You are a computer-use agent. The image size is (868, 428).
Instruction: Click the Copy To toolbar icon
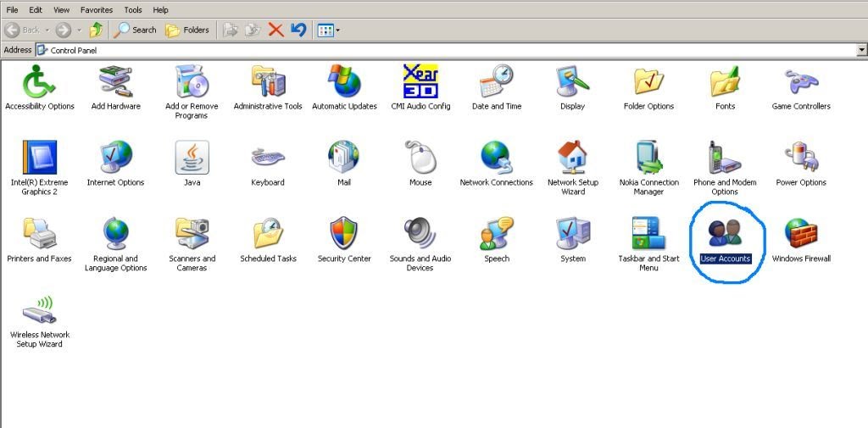[253, 30]
